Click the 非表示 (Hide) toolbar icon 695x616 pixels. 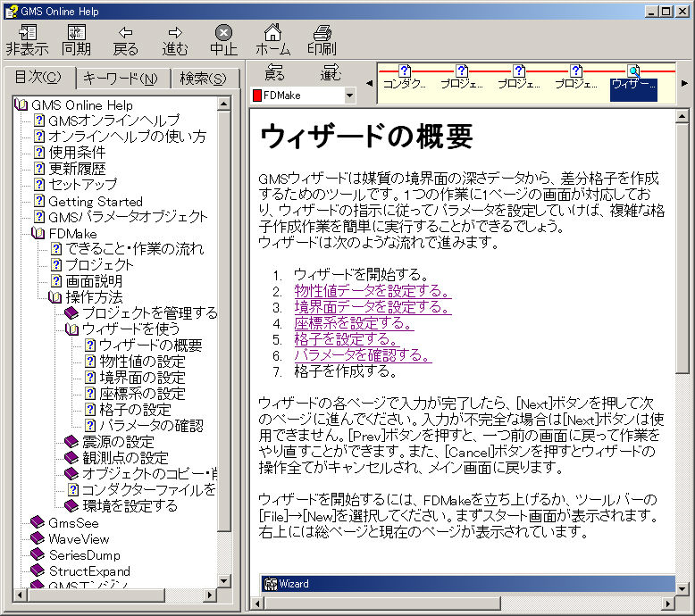tap(27, 40)
